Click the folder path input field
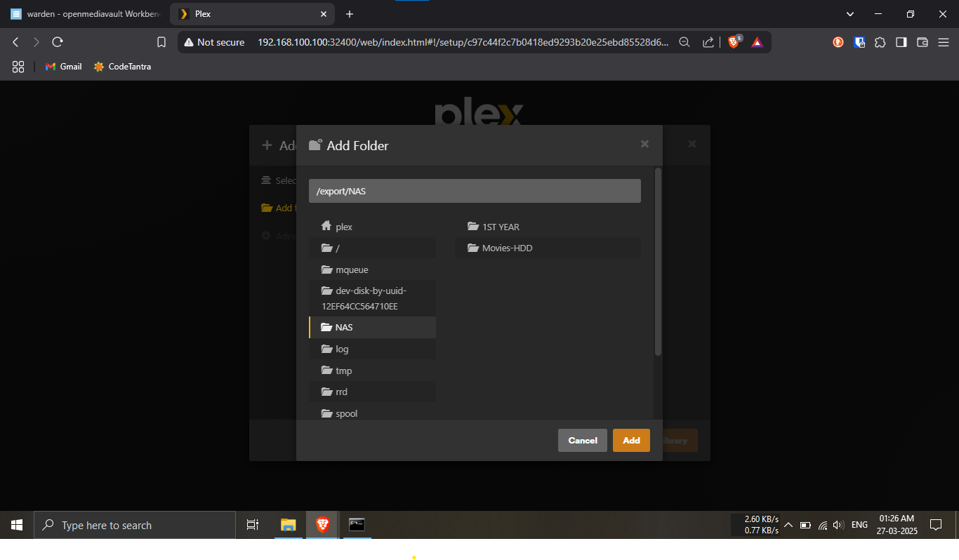 [x=475, y=191]
